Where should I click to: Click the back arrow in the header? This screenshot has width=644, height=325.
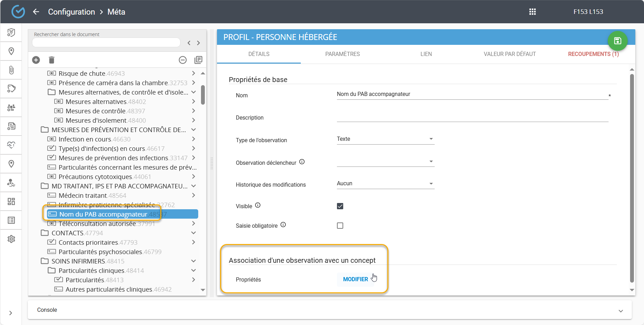coord(36,12)
